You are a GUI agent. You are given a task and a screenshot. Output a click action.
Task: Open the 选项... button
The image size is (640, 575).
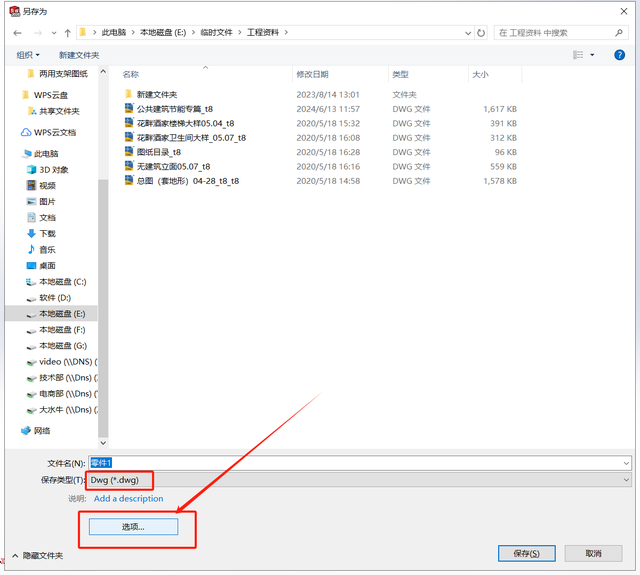(133, 527)
